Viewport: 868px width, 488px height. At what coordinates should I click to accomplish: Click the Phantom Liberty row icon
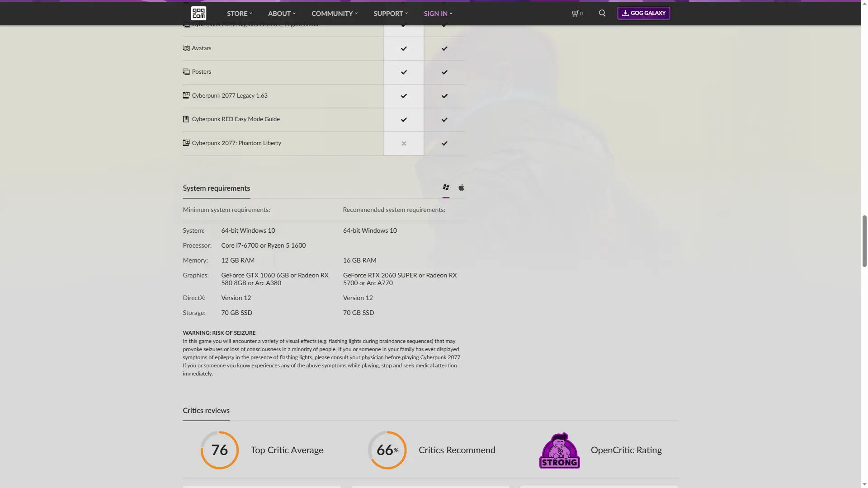186,143
